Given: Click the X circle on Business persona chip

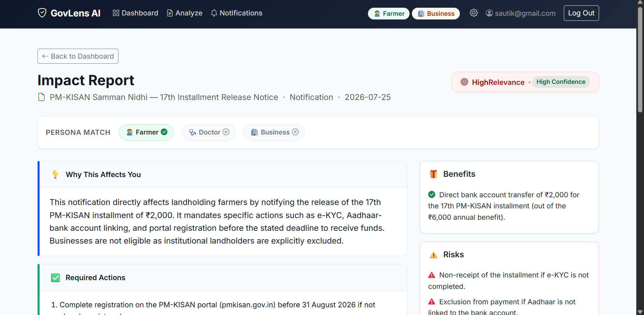Looking at the screenshot, I should click(295, 132).
